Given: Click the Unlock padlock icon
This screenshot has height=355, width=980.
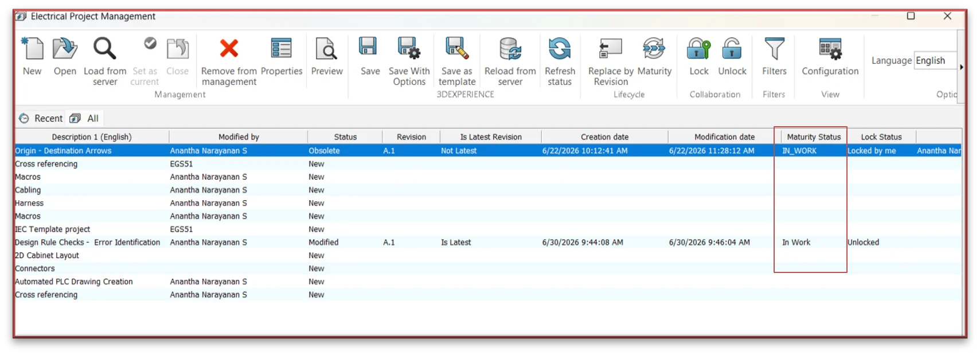Looking at the screenshot, I should [732, 49].
